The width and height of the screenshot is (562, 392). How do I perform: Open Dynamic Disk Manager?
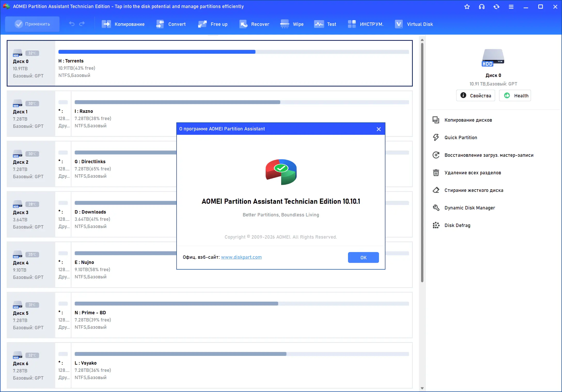470,208
